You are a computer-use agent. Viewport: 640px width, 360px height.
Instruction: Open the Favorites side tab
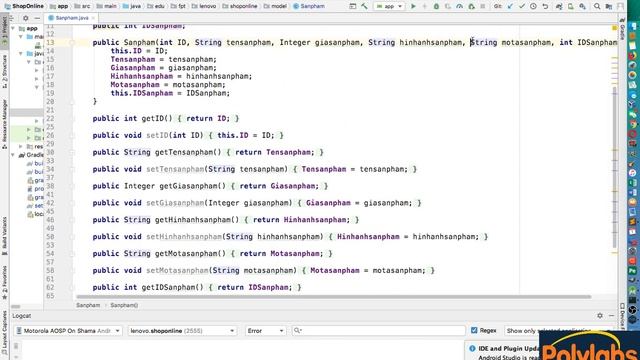pos(4,282)
